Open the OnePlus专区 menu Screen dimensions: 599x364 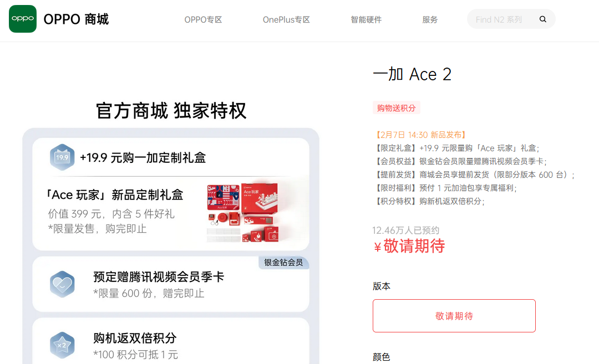(x=286, y=19)
